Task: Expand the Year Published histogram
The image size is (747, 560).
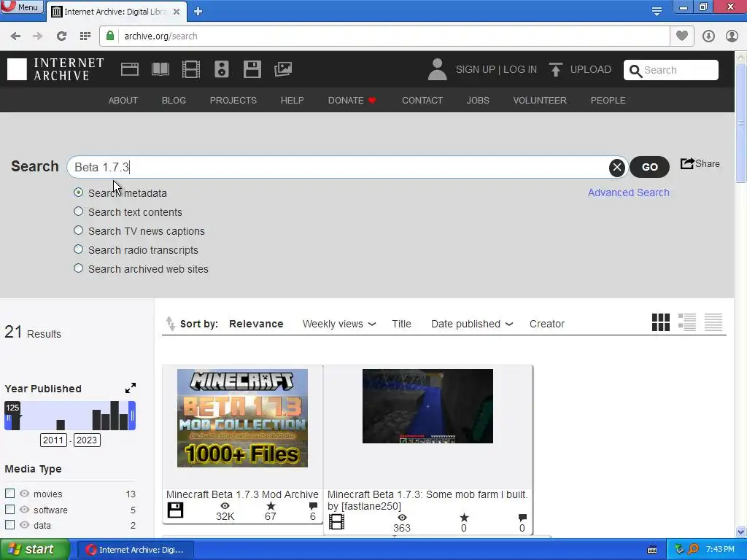Action: coord(131,388)
